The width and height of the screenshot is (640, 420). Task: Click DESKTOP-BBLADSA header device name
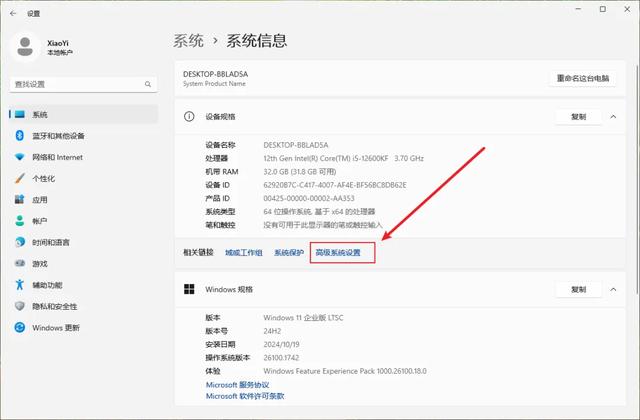pyautogui.click(x=216, y=74)
